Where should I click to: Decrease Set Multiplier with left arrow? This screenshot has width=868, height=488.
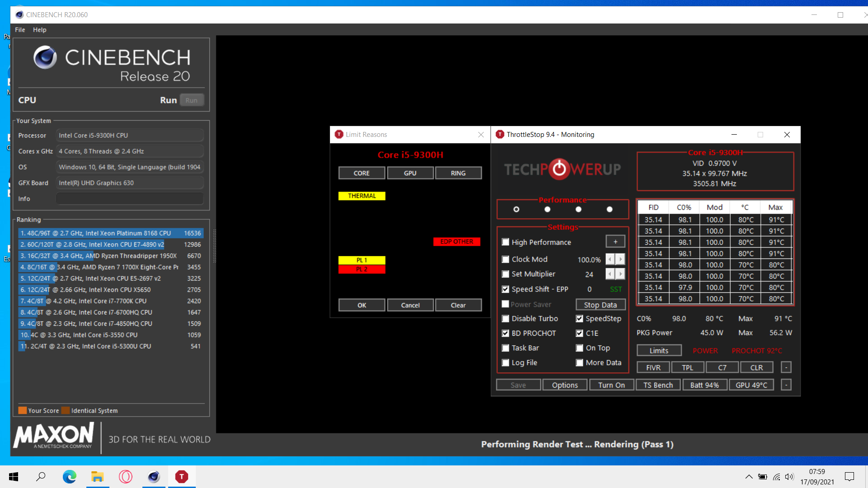[610, 274]
